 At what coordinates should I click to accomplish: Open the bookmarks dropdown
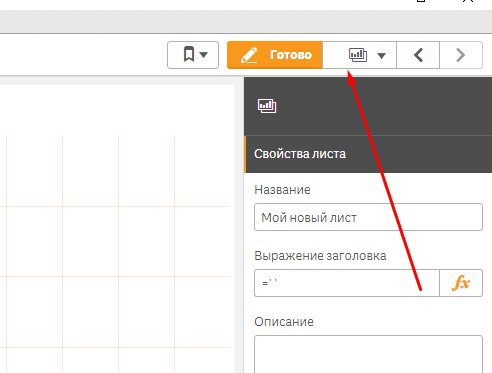(193, 55)
